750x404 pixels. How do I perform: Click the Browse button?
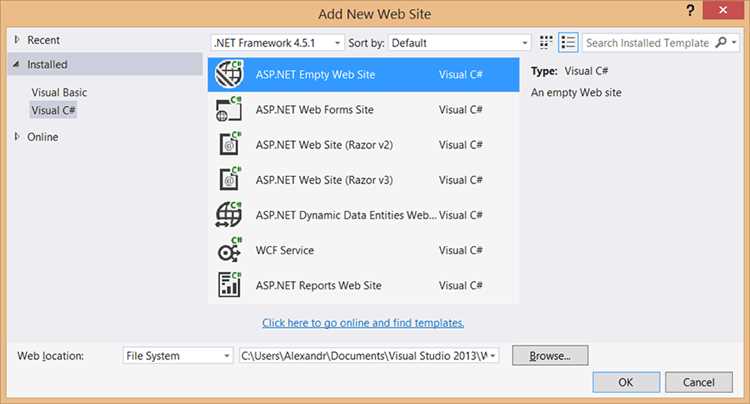pyautogui.click(x=549, y=355)
